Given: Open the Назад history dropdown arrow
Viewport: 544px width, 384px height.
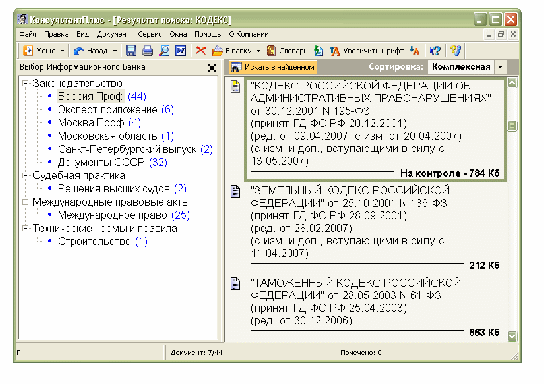Looking at the screenshot, I should click(115, 51).
